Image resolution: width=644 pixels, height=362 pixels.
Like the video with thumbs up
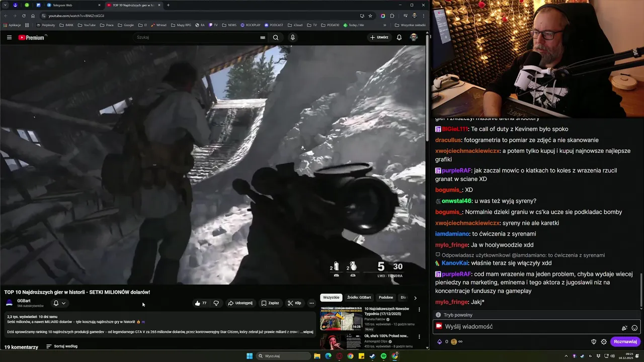[201, 303]
